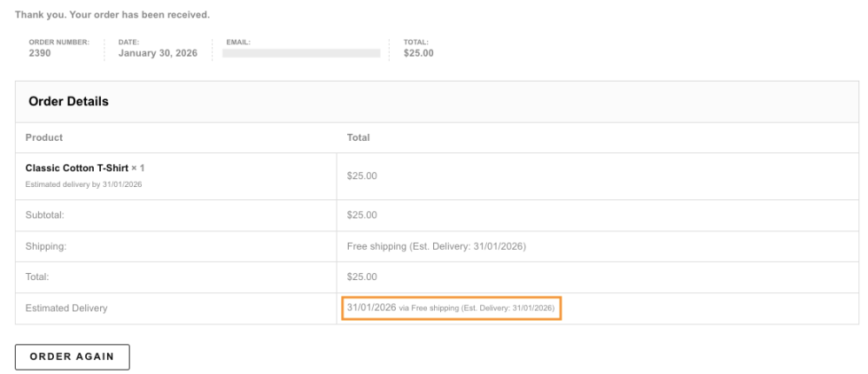Click the Estimated Delivery row label
The width and height of the screenshot is (868, 374).
pos(66,308)
